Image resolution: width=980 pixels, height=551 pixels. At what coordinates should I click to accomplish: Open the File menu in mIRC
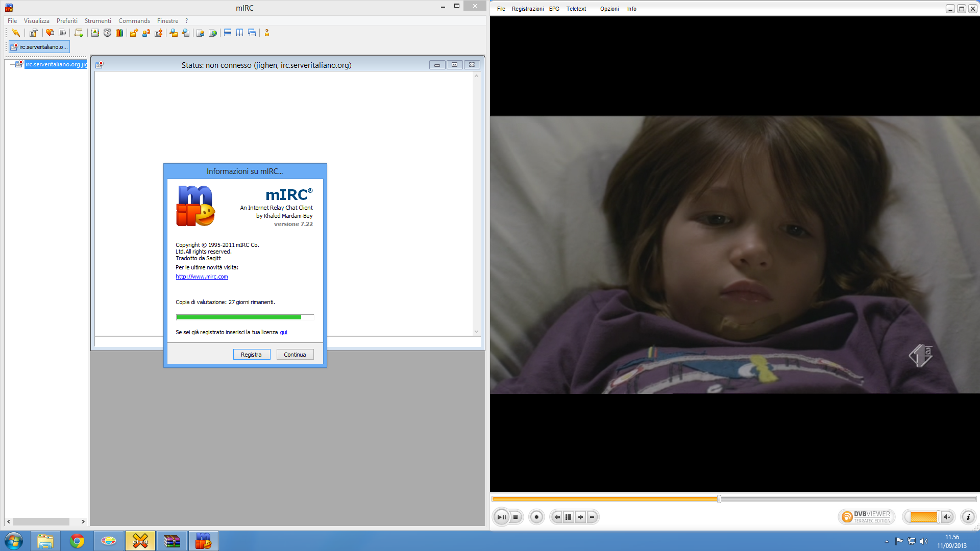pos(12,21)
